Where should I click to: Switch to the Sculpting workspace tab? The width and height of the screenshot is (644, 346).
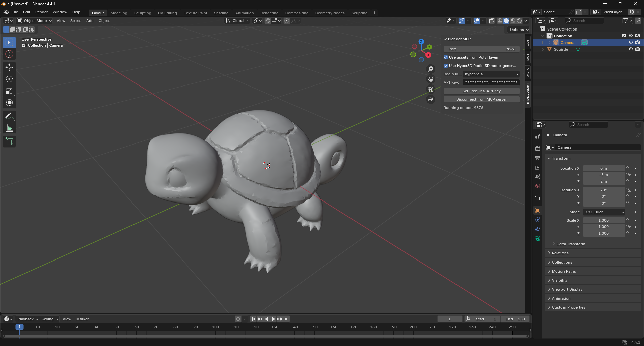[x=143, y=13]
